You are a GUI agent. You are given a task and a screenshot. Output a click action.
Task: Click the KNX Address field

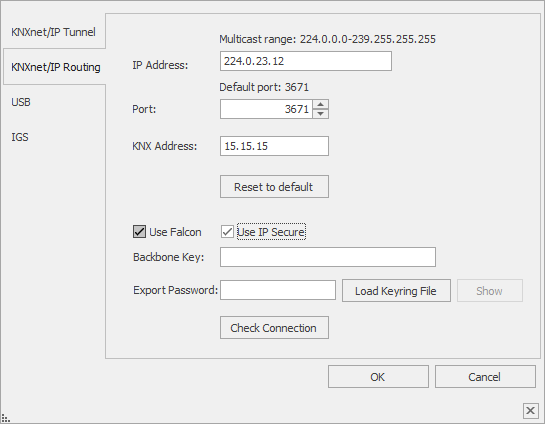pyautogui.click(x=274, y=146)
